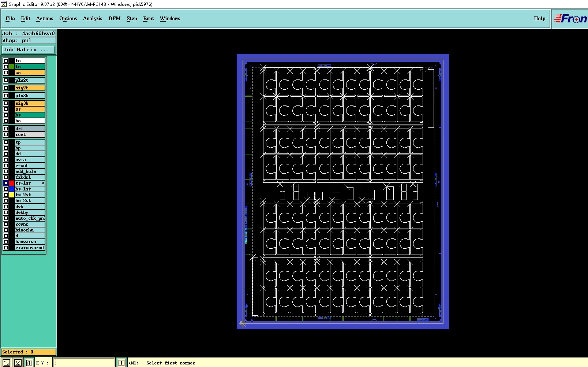Select layer name banwaiwu

pos(30,242)
